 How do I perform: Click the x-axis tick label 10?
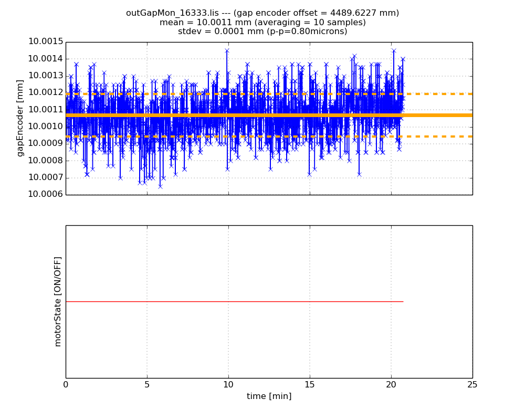228,384
